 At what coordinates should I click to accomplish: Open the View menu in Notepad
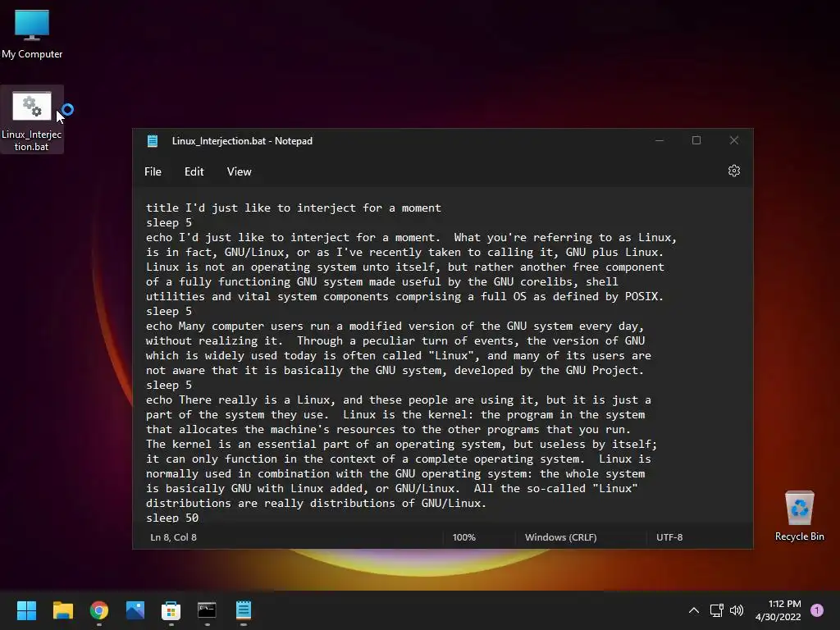pos(239,171)
